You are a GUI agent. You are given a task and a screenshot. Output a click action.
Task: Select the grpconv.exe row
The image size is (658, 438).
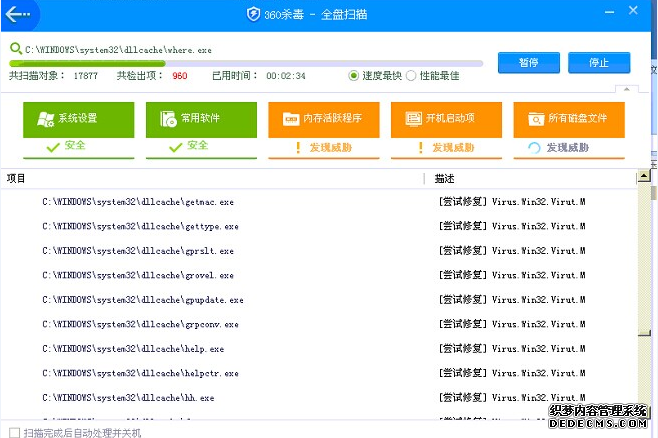coord(319,324)
